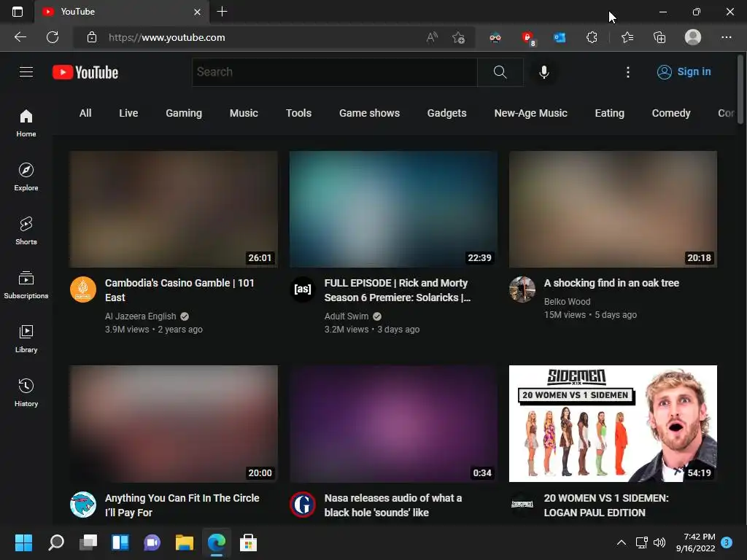This screenshot has width=747, height=560.
Task: Open the tab actions menu icon
Action: tap(18, 12)
